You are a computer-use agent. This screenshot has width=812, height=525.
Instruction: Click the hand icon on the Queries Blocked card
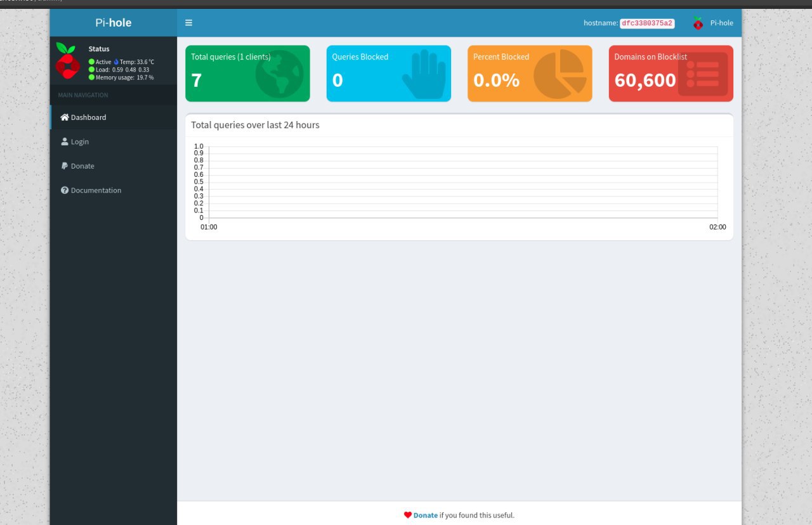tap(424, 75)
